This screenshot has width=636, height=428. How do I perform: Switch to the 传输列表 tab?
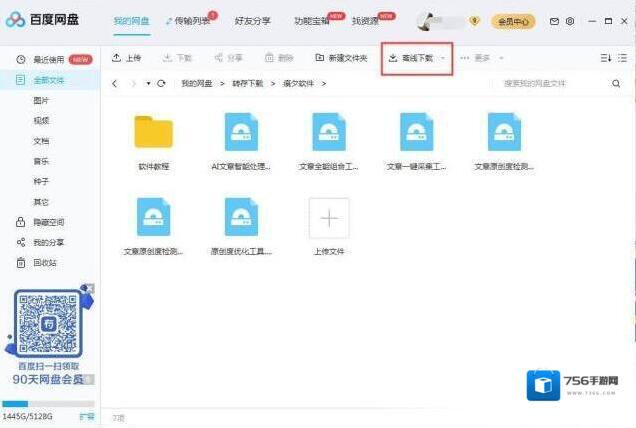point(191,21)
